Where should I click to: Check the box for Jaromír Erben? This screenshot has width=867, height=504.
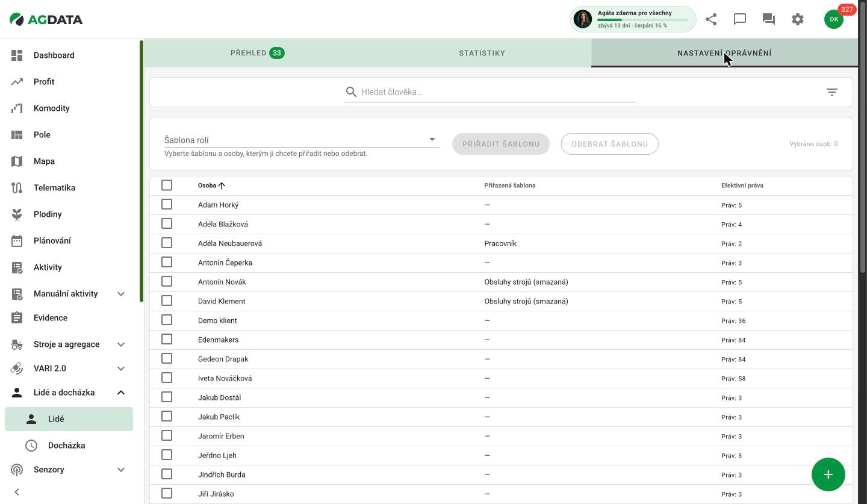[167, 435]
